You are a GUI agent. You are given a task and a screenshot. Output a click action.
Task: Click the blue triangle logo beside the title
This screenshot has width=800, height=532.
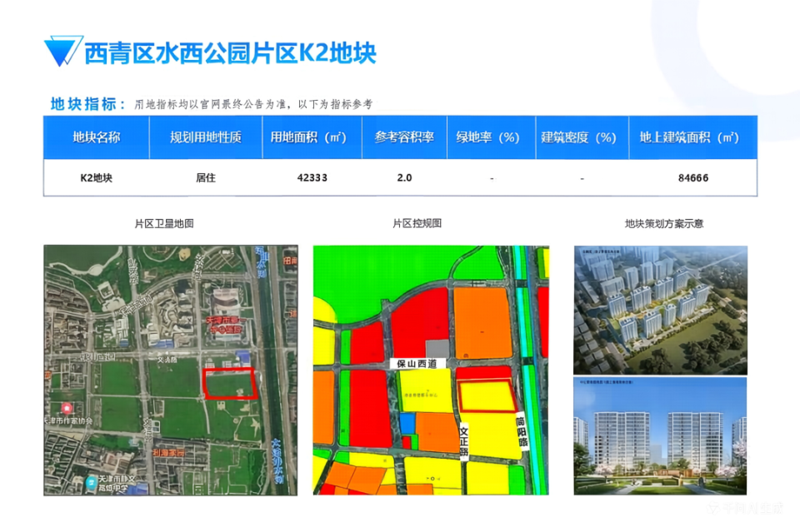coord(62,51)
